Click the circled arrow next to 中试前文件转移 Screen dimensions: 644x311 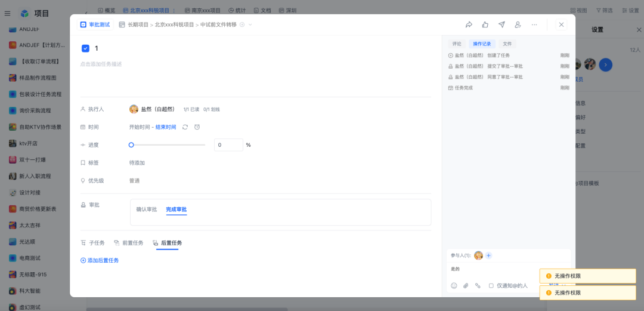[x=242, y=24]
